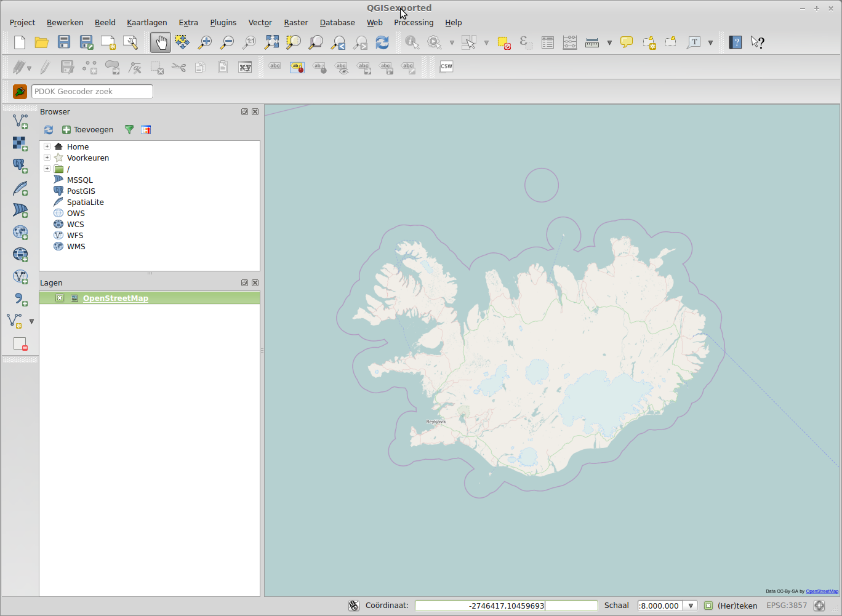Click the Zoom In magnifier tool
The image size is (842, 616).
[204, 42]
